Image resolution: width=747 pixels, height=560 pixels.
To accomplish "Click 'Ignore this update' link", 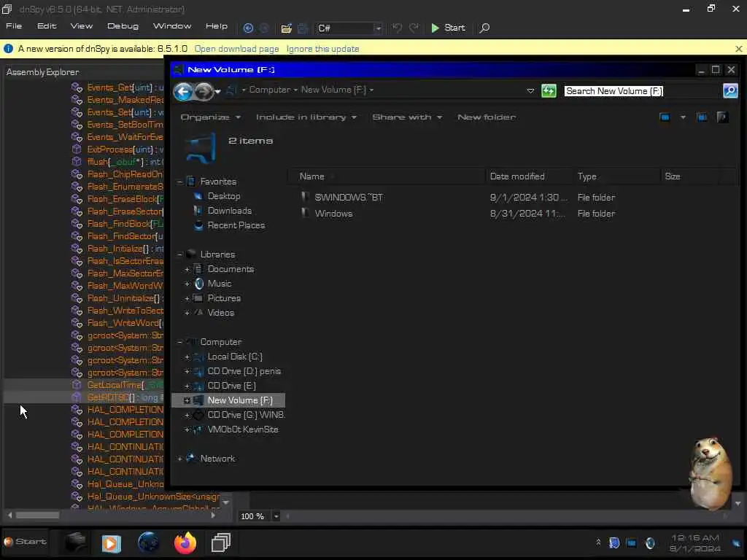I will [322, 49].
